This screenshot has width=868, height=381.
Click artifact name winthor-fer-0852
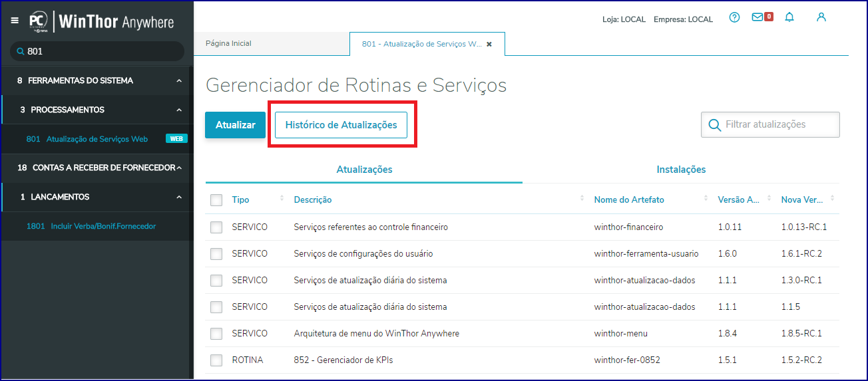click(x=627, y=360)
